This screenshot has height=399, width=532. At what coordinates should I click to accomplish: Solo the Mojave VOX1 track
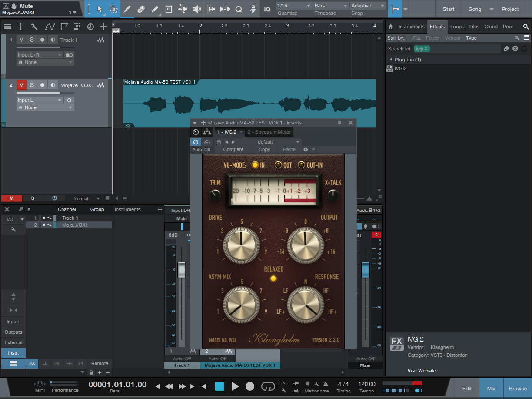pos(32,85)
